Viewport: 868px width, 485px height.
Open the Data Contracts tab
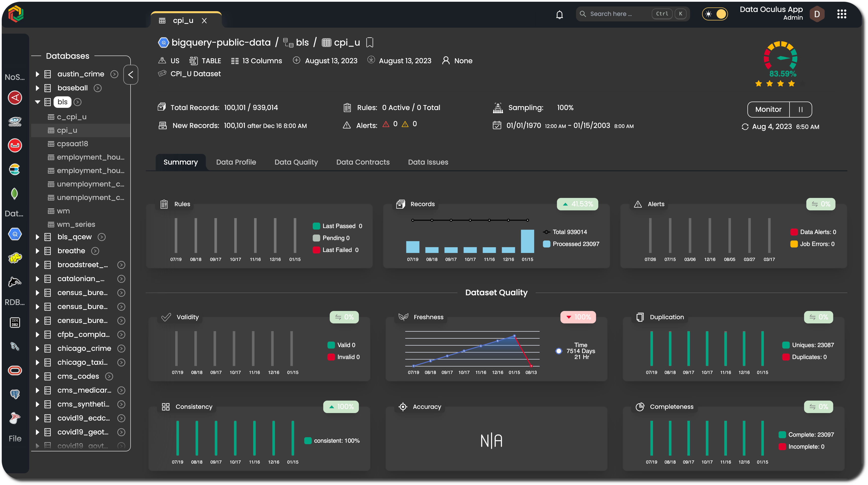tap(362, 162)
